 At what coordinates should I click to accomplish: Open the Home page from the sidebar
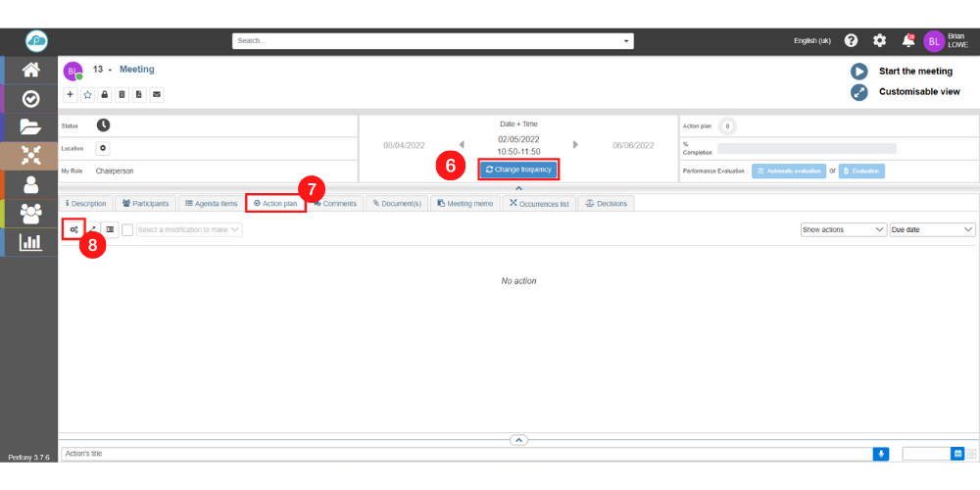(30, 70)
